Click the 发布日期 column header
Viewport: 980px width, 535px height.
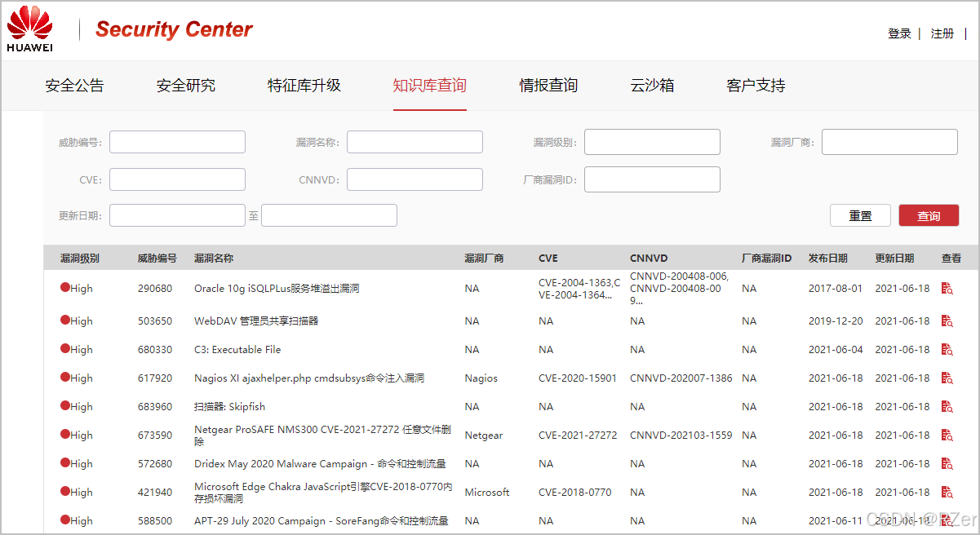[x=828, y=258]
